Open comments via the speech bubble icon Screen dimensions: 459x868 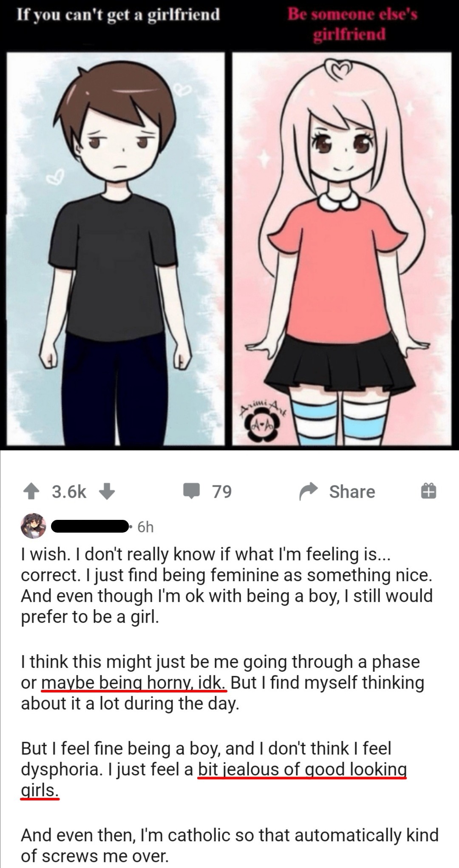click(192, 492)
